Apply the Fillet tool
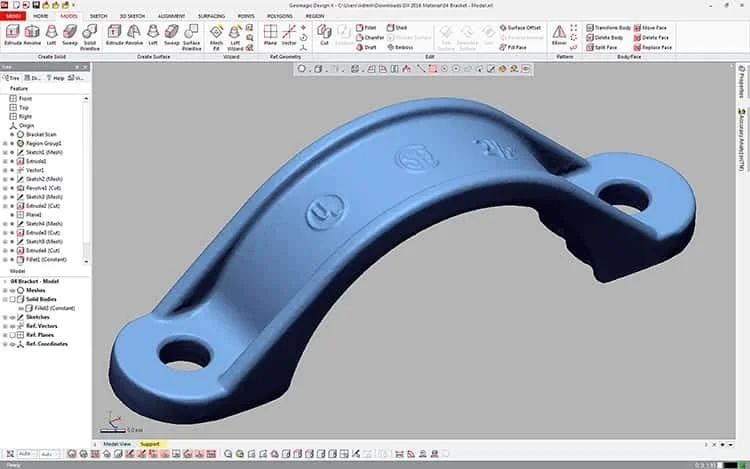 pos(366,28)
